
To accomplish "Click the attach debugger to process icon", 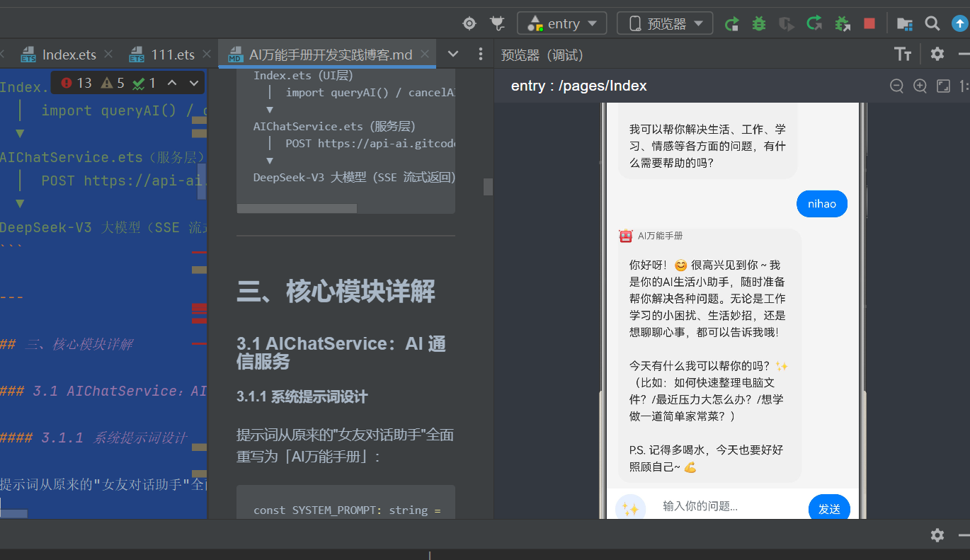I will [x=842, y=23].
